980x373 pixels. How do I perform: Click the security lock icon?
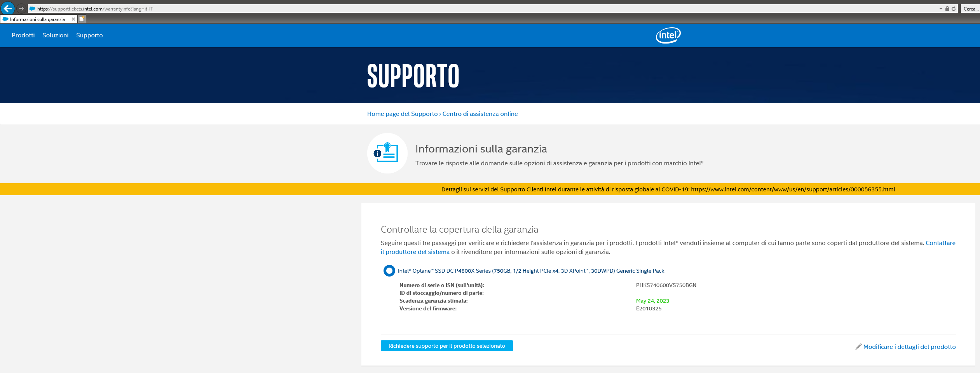tap(947, 9)
